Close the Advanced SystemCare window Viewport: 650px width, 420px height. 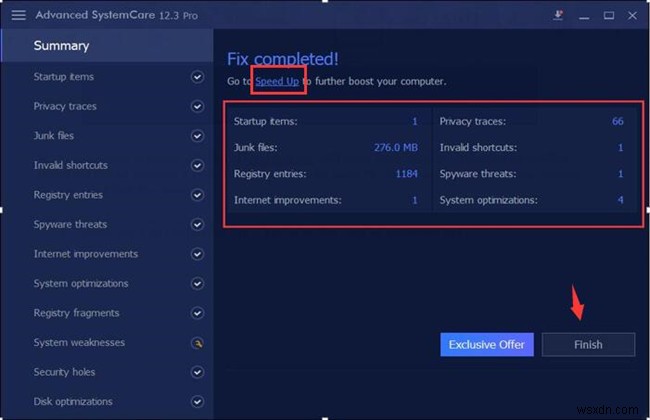[632, 16]
